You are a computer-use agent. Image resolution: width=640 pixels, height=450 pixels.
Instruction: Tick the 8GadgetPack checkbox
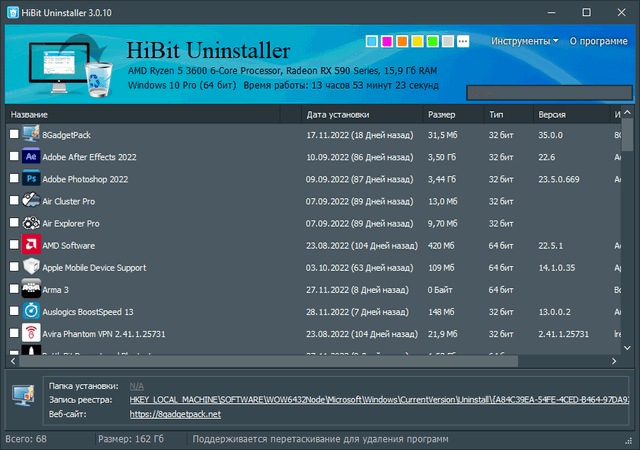click(14, 134)
